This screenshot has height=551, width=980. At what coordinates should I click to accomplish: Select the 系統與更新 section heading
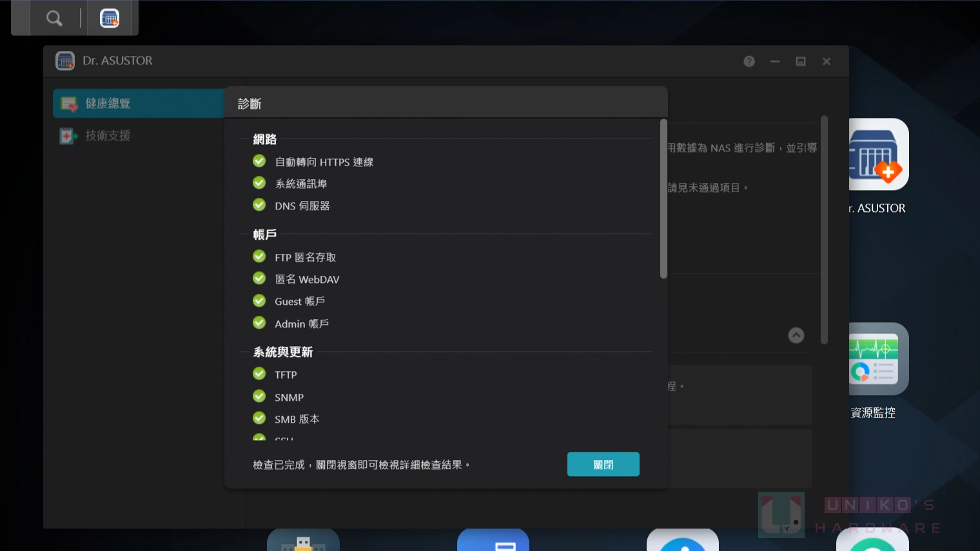[x=283, y=352]
